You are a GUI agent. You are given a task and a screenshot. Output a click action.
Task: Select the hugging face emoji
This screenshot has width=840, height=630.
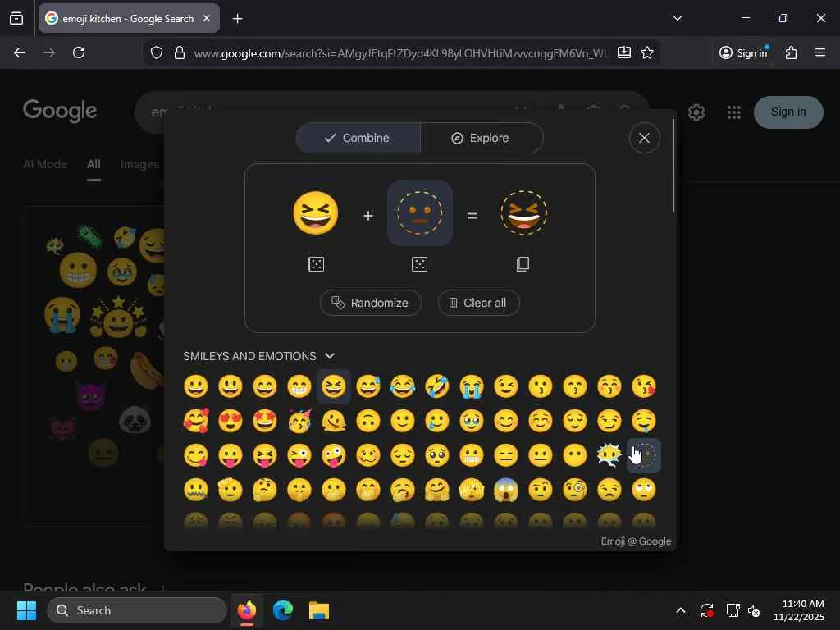pyautogui.click(x=437, y=490)
